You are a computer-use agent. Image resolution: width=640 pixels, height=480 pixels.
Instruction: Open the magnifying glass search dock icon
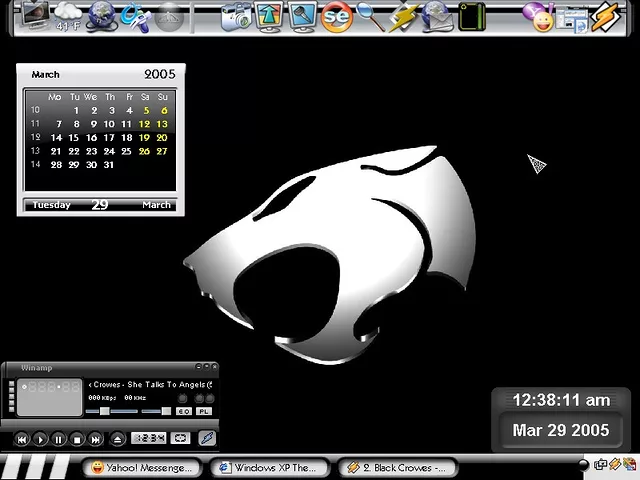[370, 16]
